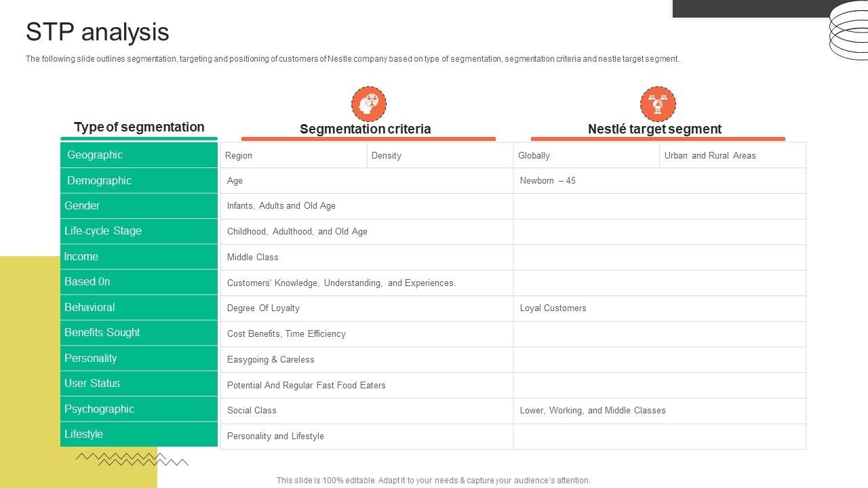Select Potential And Regular Fast Food Eaters cell

pyautogui.click(x=367, y=385)
